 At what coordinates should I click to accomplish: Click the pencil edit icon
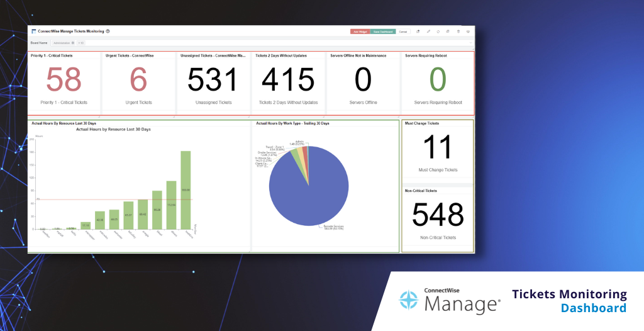[428, 31]
